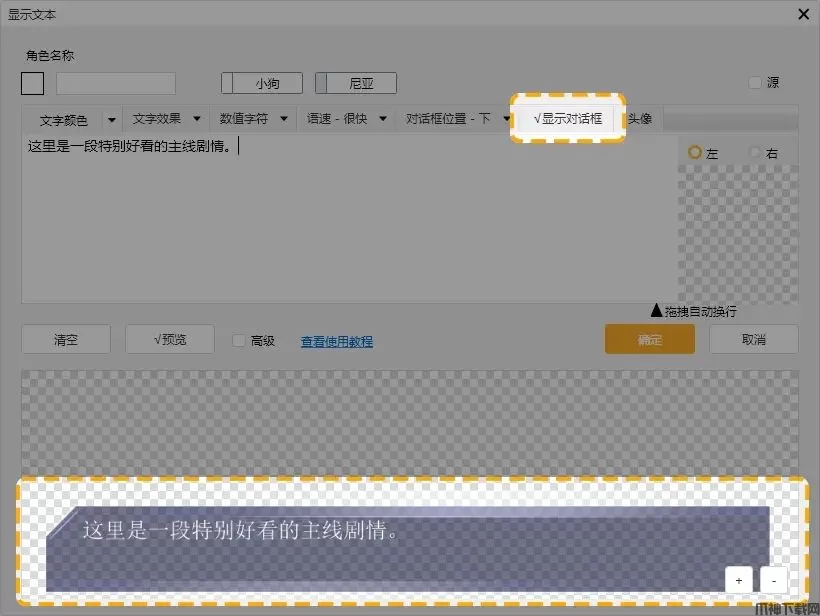Enable the 高级 checkbox
Image resolution: width=820 pixels, height=616 pixels.
[x=238, y=341]
